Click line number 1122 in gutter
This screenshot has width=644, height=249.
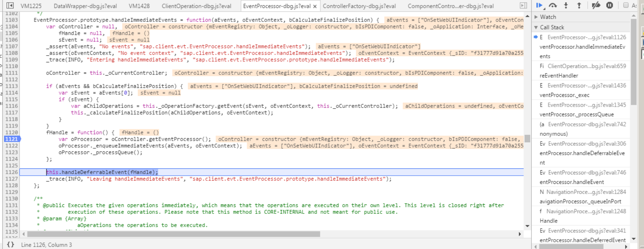[x=11, y=146]
